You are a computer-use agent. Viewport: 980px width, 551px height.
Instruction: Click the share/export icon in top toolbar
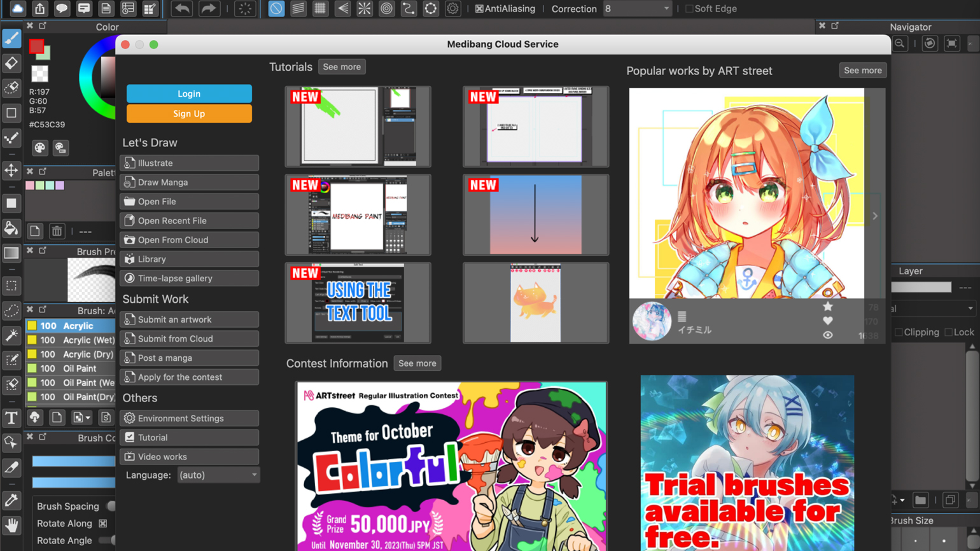pos(40,9)
